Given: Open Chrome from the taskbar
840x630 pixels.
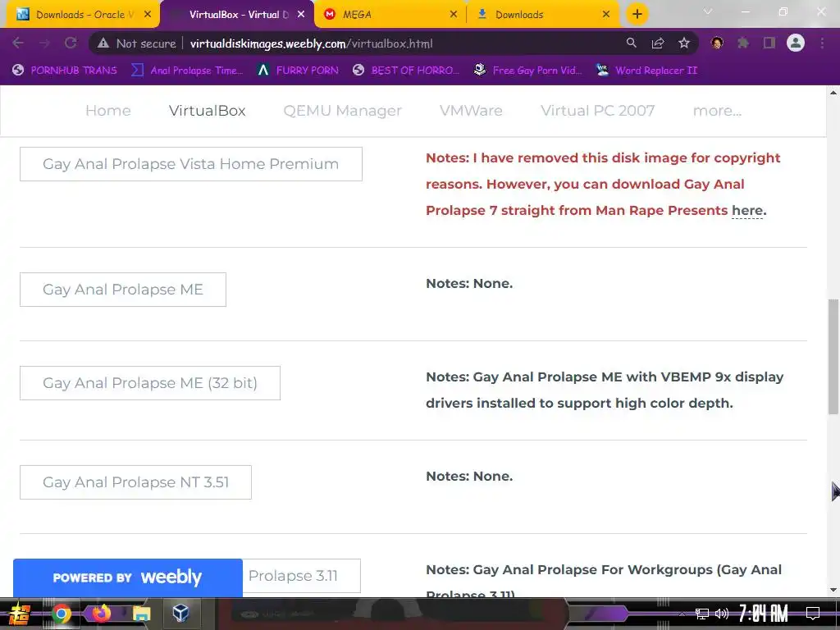Looking at the screenshot, I should pyautogui.click(x=61, y=614).
